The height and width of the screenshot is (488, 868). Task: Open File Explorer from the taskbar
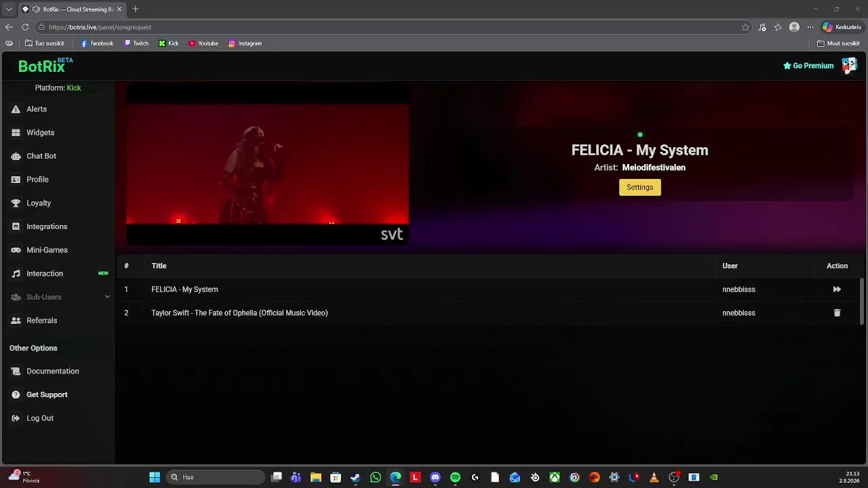315,478
